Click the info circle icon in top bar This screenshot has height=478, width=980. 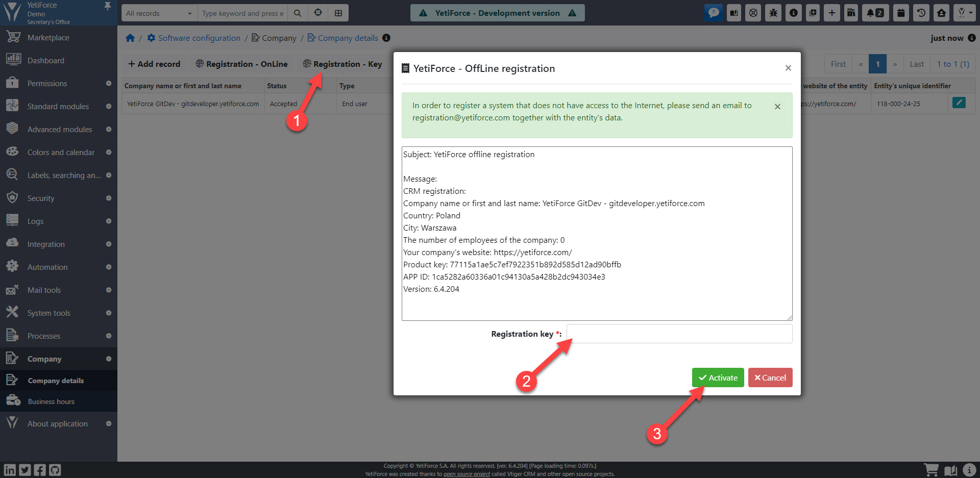coord(793,13)
